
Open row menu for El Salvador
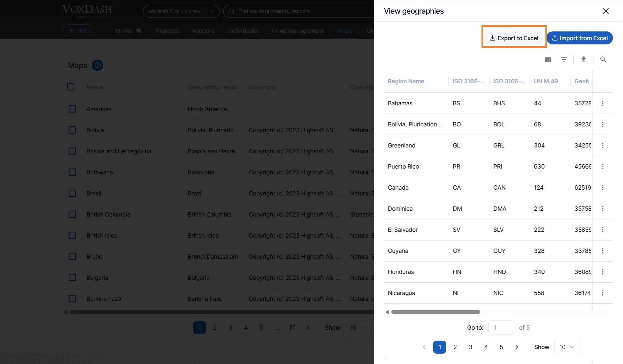point(603,230)
